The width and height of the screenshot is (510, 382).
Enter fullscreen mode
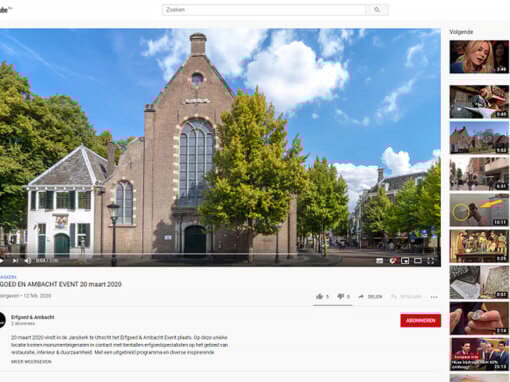pos(431,261)
